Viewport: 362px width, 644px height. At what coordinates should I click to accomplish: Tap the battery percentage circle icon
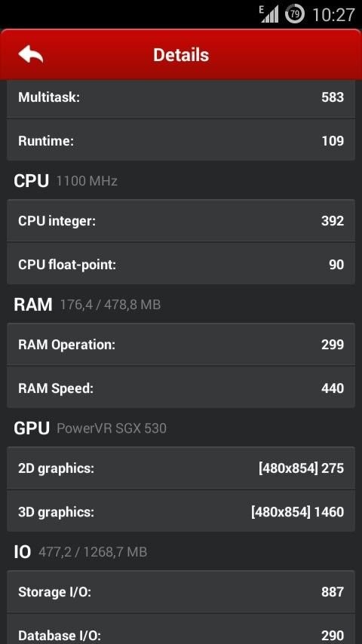(295, 14)
